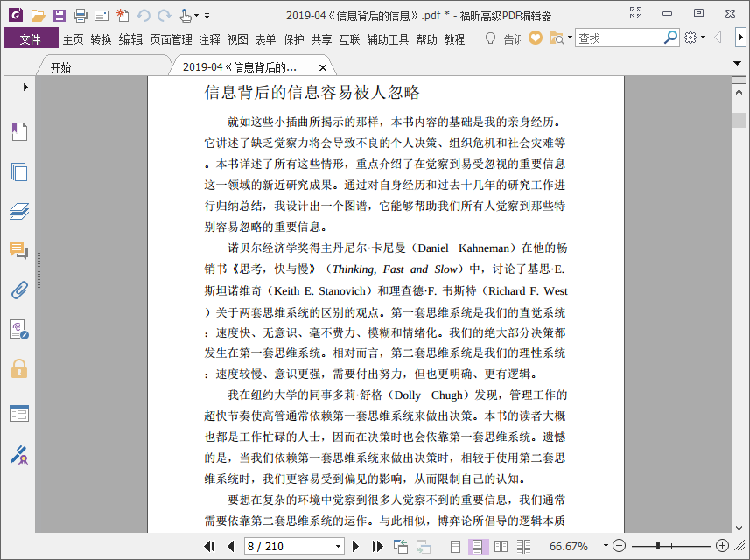Click the Foxit PDF Editor app logo
Screen dimensions: 750x560
click(x=15, y=15)
